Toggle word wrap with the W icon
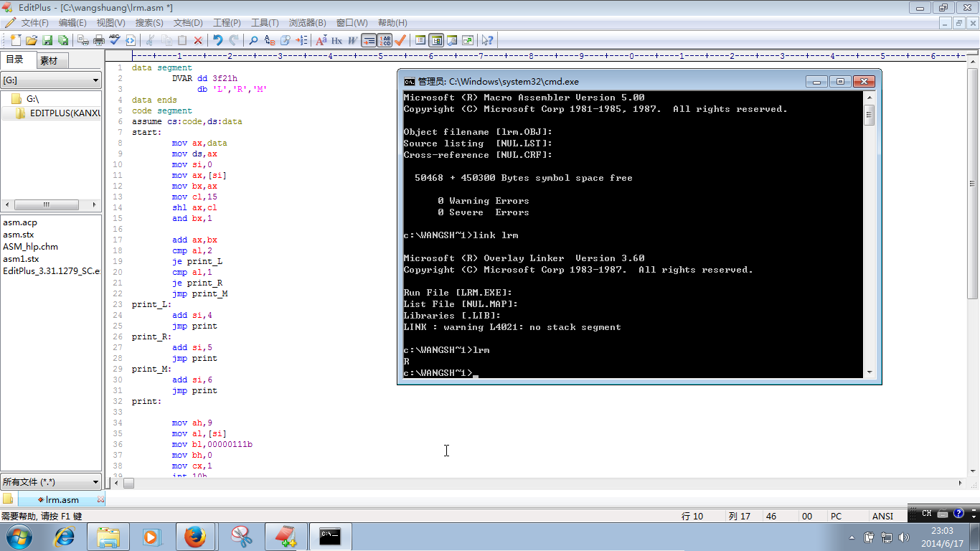The height and width of the screenshot is (551, 980). (352, 40)
